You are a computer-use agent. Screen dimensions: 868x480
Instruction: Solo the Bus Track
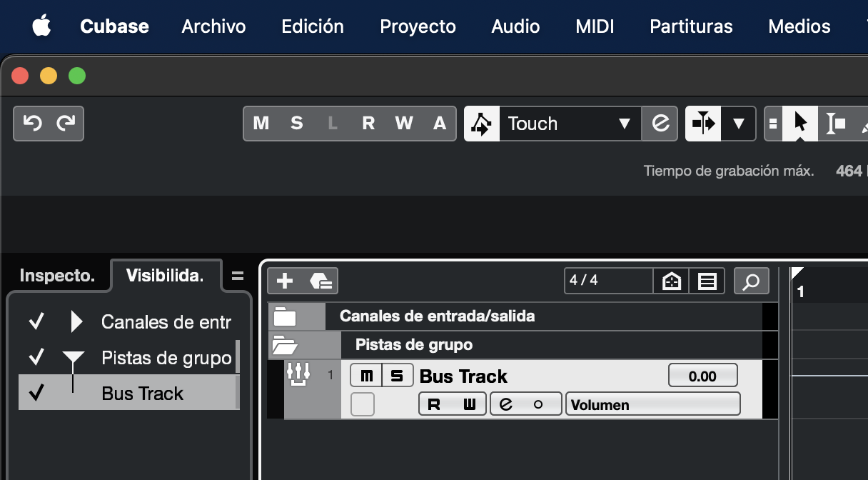point(398,375)
